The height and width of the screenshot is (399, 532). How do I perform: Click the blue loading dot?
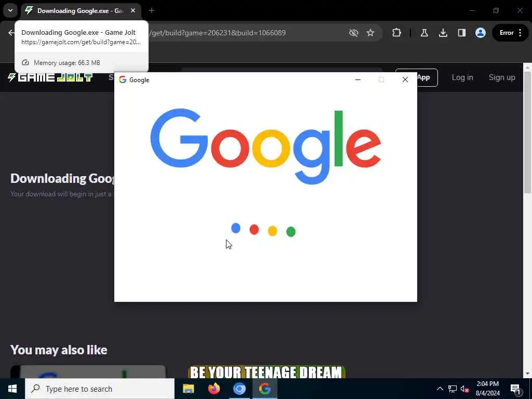[235, 228]
